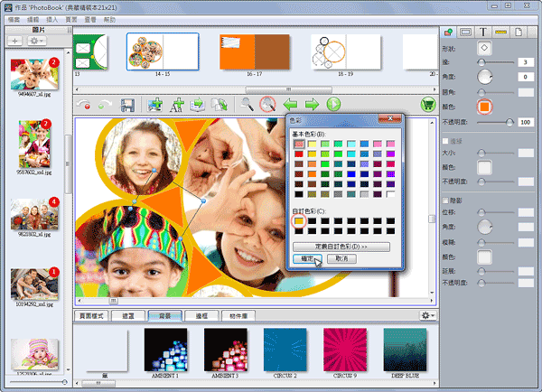Screen dimensions: 542x392
Task: Open the orange shape color swatch
Action: 484,107
